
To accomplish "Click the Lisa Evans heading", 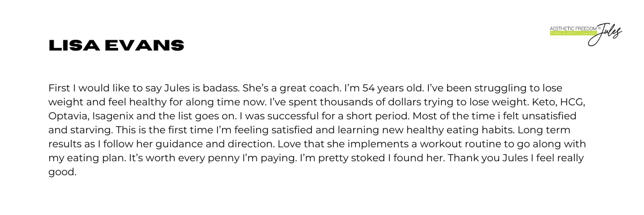I will (x=116, y=46).
